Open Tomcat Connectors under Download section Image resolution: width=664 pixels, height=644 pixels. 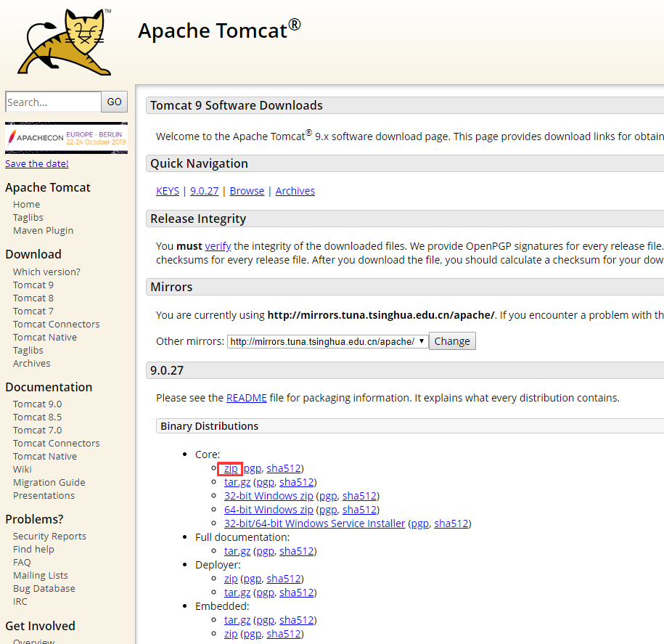pyautogui.click(x=57, y=324)
